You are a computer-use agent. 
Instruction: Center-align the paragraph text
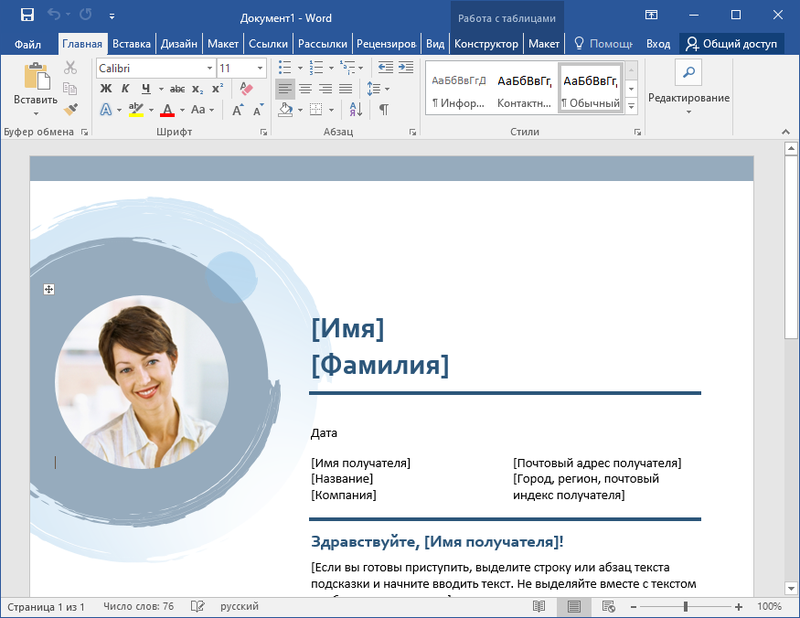306,88
